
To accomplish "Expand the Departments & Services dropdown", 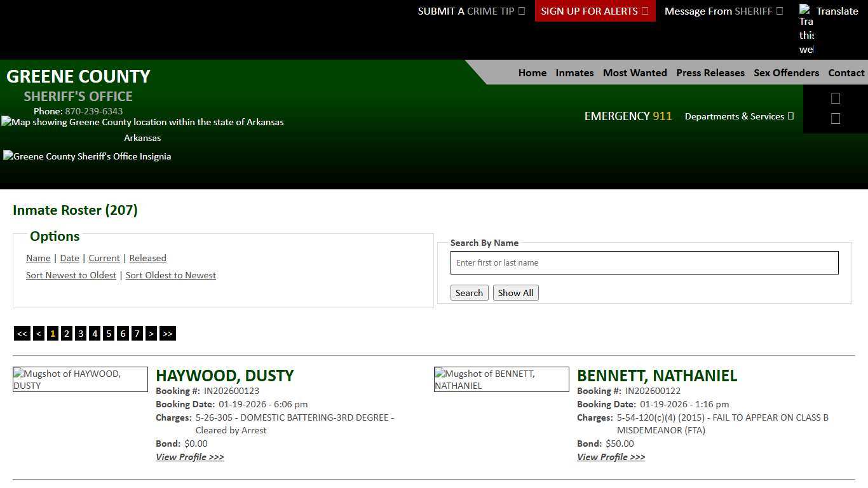I will (x=738, y=116).
